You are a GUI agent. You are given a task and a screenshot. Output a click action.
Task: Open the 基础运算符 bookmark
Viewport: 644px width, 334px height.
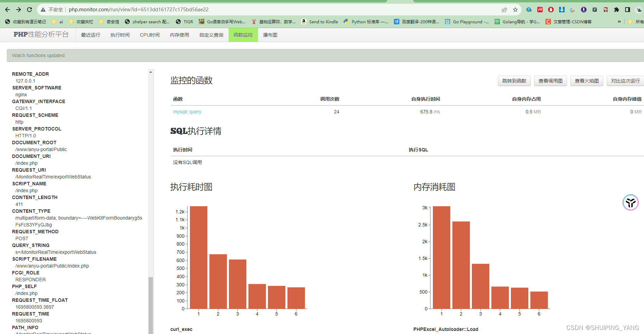tap(274, 22)
